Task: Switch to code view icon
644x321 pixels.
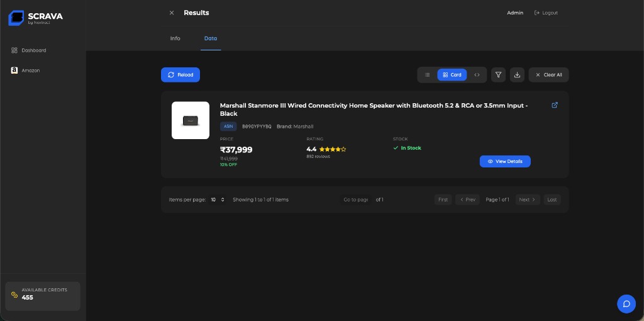Action: [477, 75]
